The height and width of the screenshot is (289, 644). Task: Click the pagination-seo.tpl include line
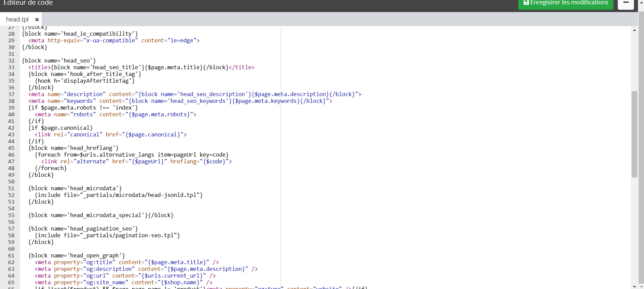[x=107, y=235]
